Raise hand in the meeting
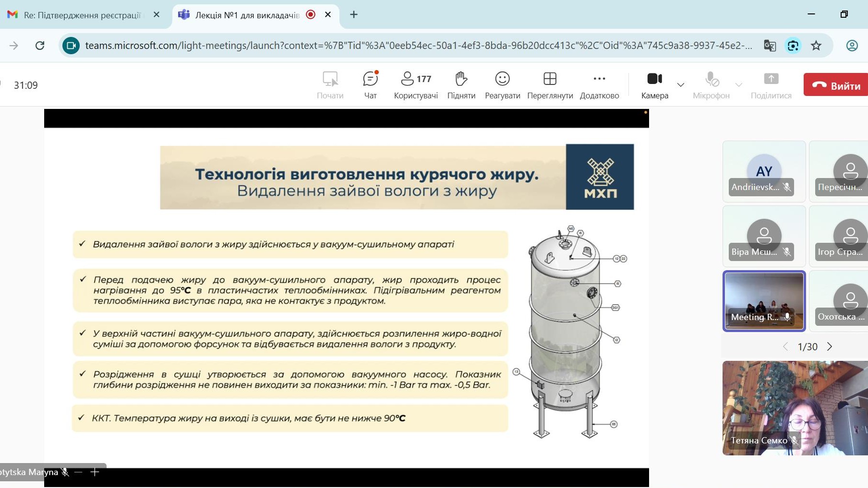Viewport: 868px width, 488px height. pyautogui.click(x=461, y=84)
